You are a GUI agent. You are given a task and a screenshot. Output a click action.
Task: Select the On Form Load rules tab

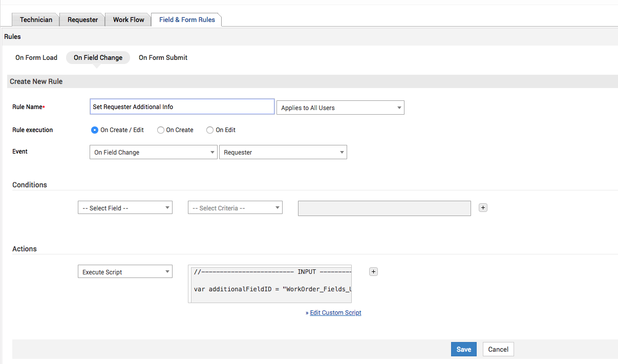click(36, 58)
